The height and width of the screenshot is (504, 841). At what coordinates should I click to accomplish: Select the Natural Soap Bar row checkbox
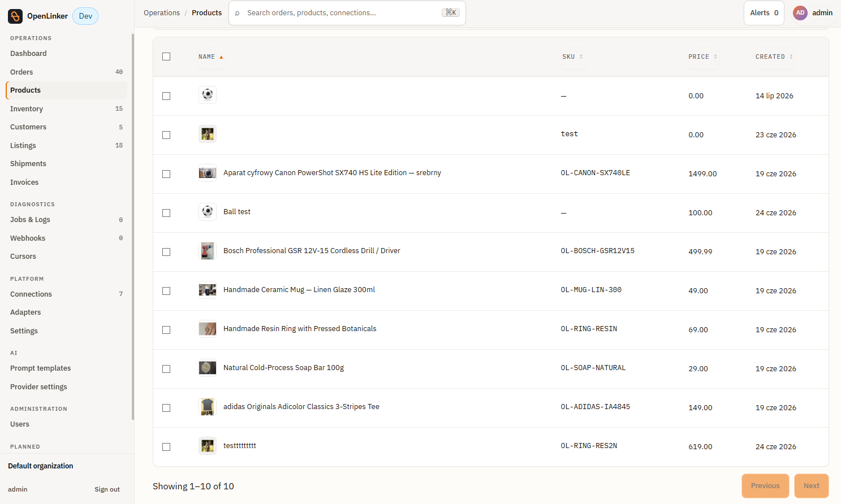(x=166, y=369)
